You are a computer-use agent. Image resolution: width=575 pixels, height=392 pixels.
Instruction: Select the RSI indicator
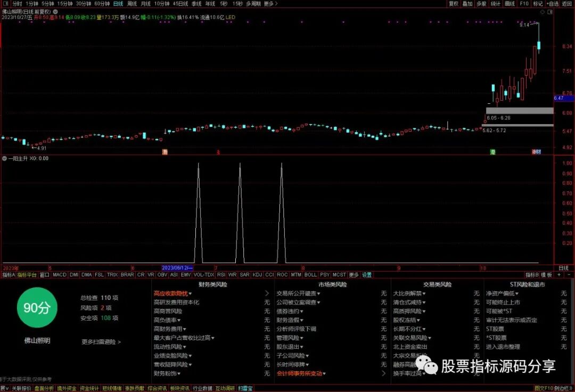(x=221, y=275)
